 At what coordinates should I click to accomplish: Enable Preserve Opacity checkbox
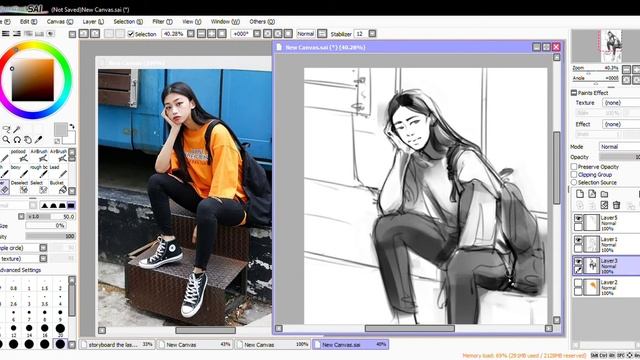point(574,167)
